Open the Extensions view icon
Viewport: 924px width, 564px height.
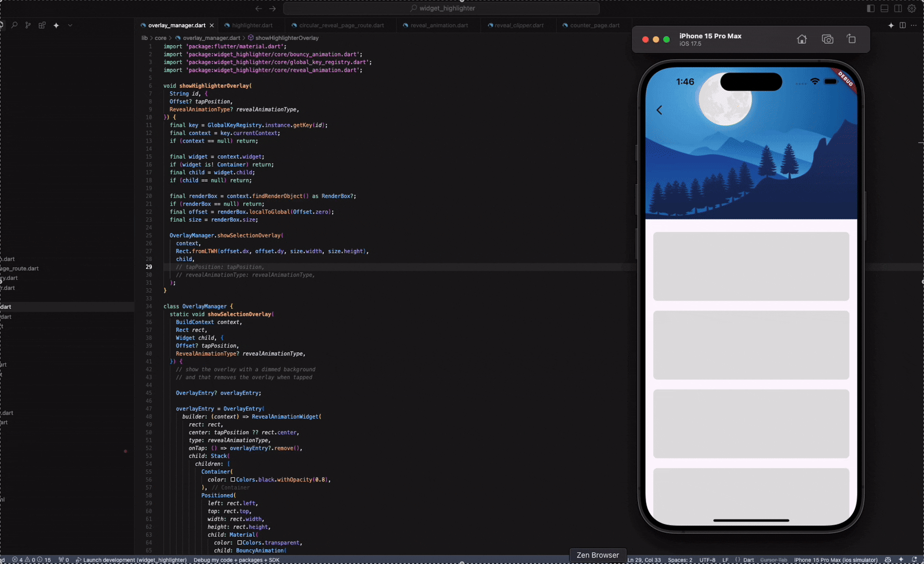[x=42, y=25]
